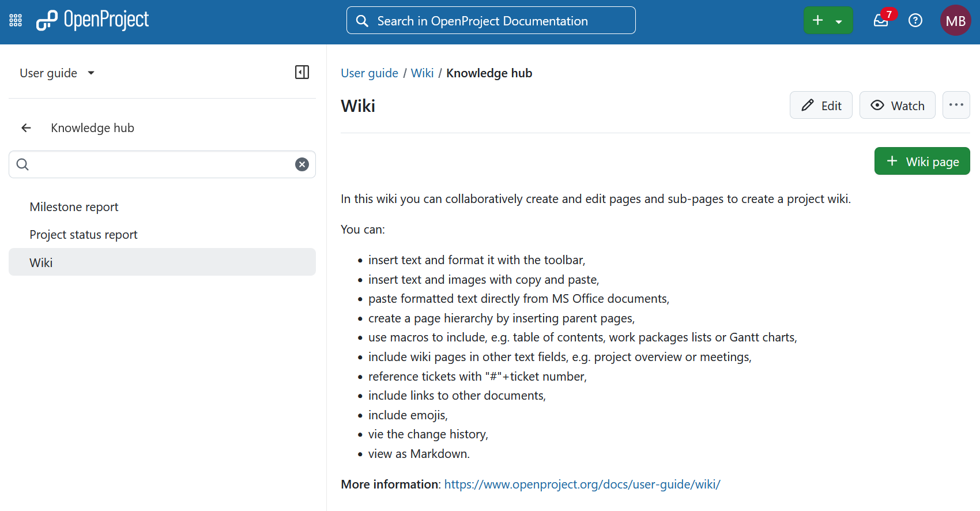The height and width of the screenshot is (511, 980).
Task: Focus the Search in OpenProject Documentation field
Action: coord(491,21)
